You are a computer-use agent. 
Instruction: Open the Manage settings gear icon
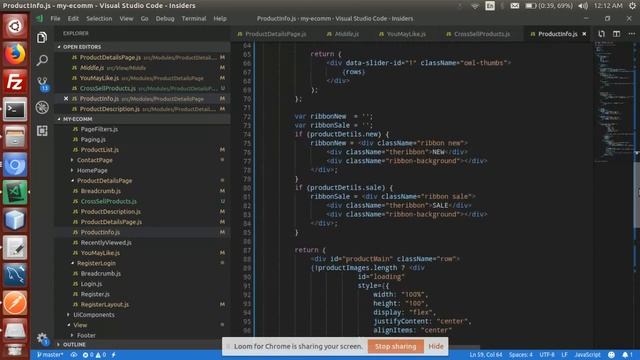[x=42, y=338]
